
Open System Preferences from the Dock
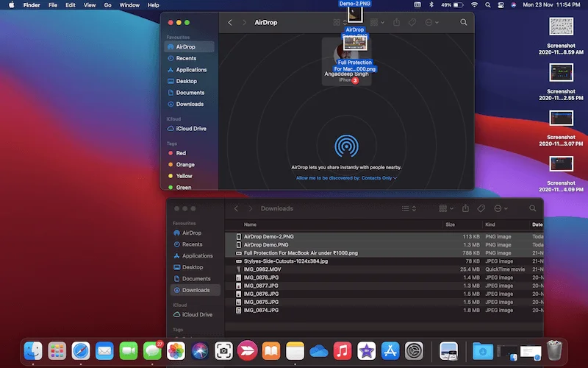pyautogui.click(x=414, y=351)
